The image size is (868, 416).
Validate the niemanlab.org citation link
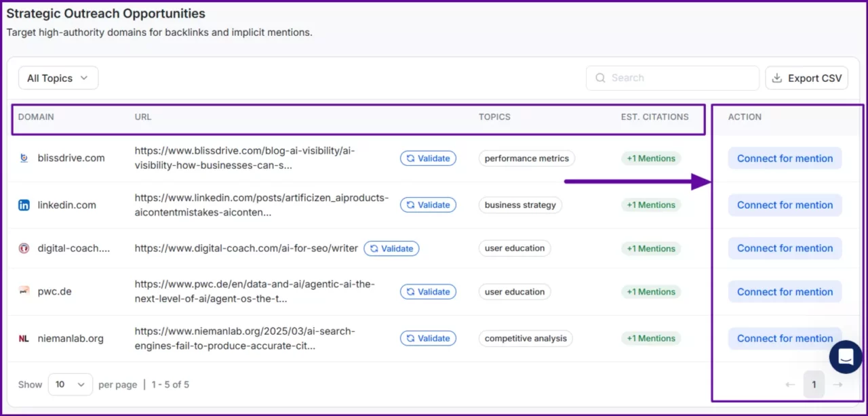point(428,338)
